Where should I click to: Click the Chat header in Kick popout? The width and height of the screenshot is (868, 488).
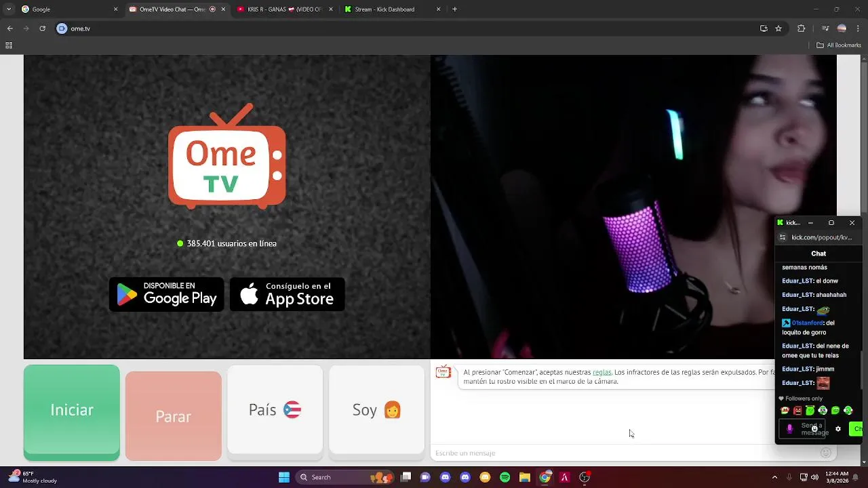click(818, 253)
